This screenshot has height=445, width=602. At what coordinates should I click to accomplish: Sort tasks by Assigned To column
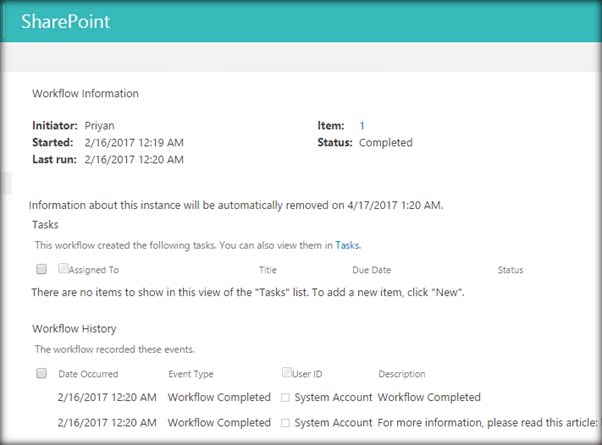(x=94, y=270)
